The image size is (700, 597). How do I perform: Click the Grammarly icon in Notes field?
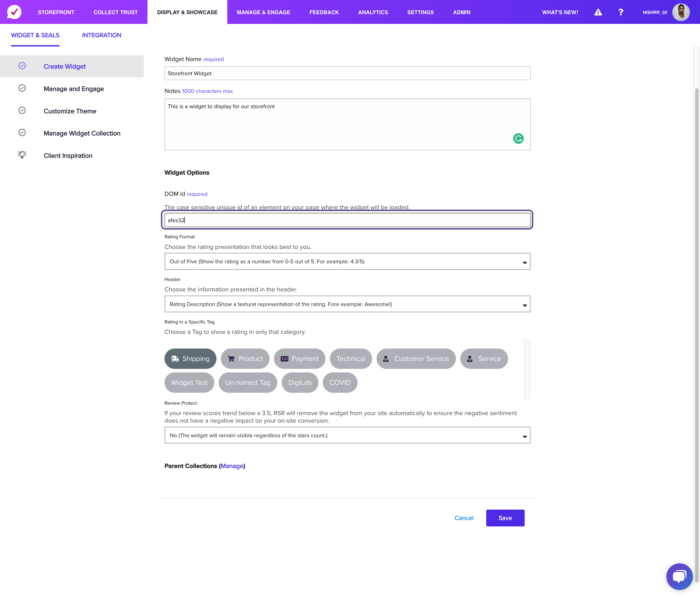(x=518, y=139)
